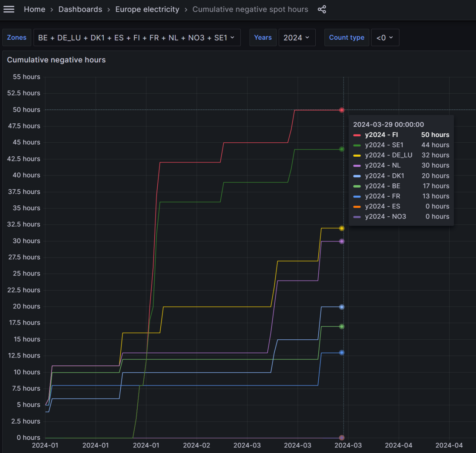Expand the Zones multi-select dropdown

click(137, 38)
